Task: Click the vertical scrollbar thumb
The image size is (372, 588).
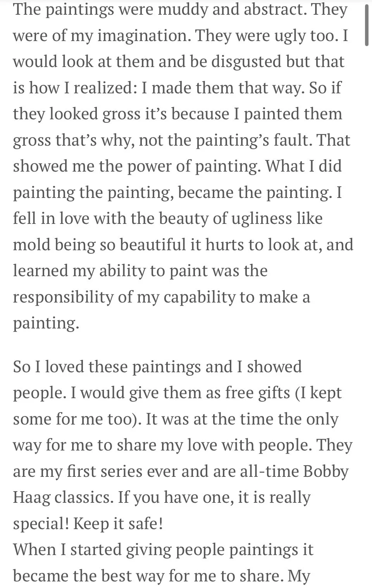Action: (x=367, y=24)
